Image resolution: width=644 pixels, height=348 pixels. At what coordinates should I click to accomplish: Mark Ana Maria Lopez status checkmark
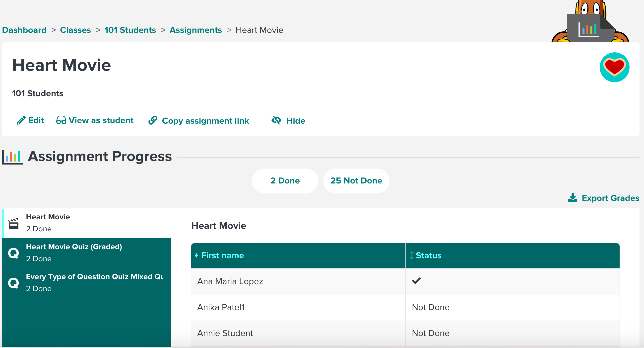click(416, 281)
